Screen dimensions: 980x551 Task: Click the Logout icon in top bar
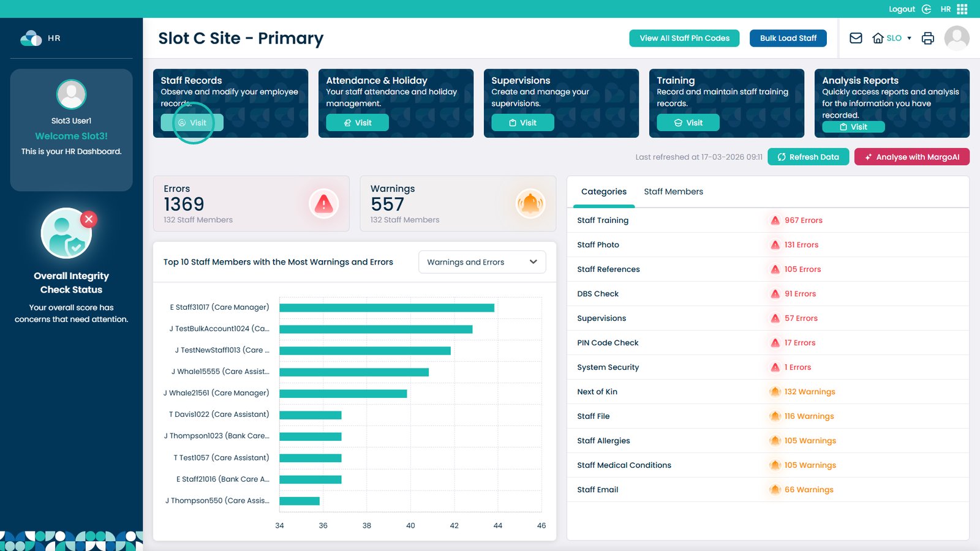coord(926,9)
